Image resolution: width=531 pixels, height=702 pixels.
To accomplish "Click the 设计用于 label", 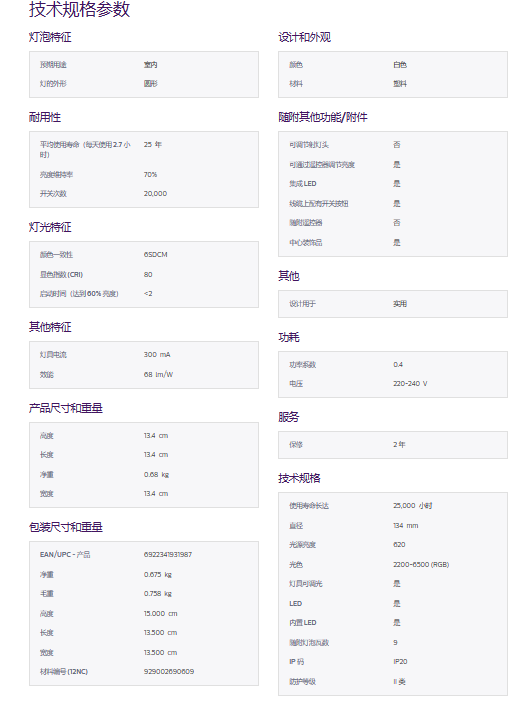I will click(x=303, y=304).
